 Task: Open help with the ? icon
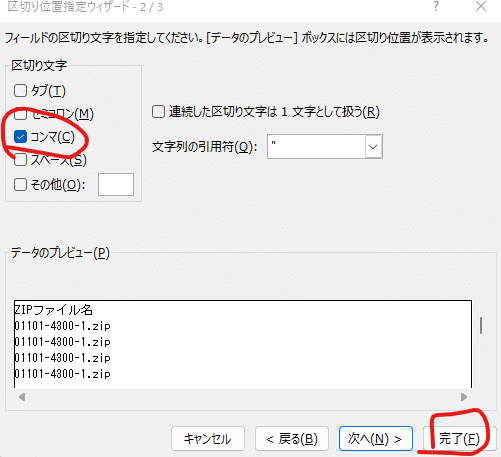click(x=436, y=6)
